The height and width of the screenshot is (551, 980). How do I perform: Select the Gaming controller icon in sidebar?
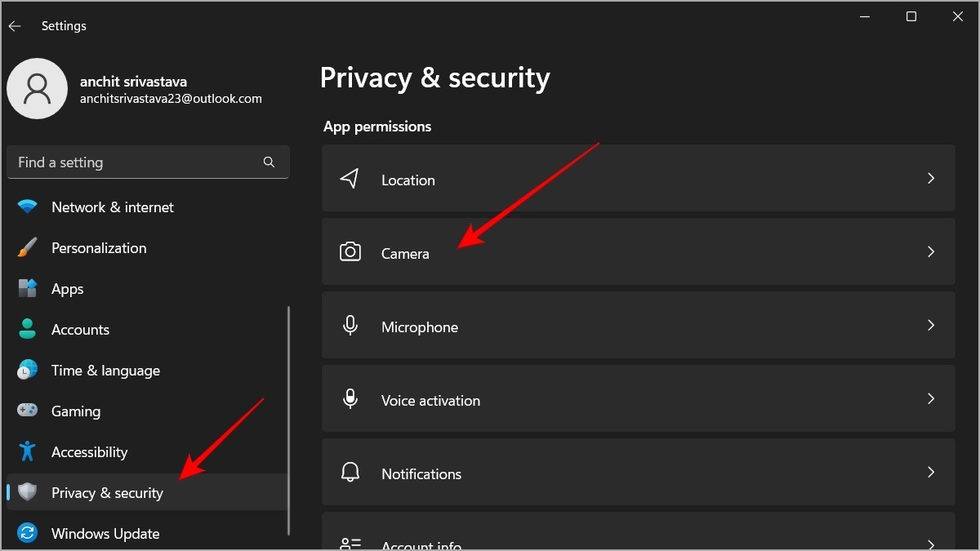(x=27, y=411)
